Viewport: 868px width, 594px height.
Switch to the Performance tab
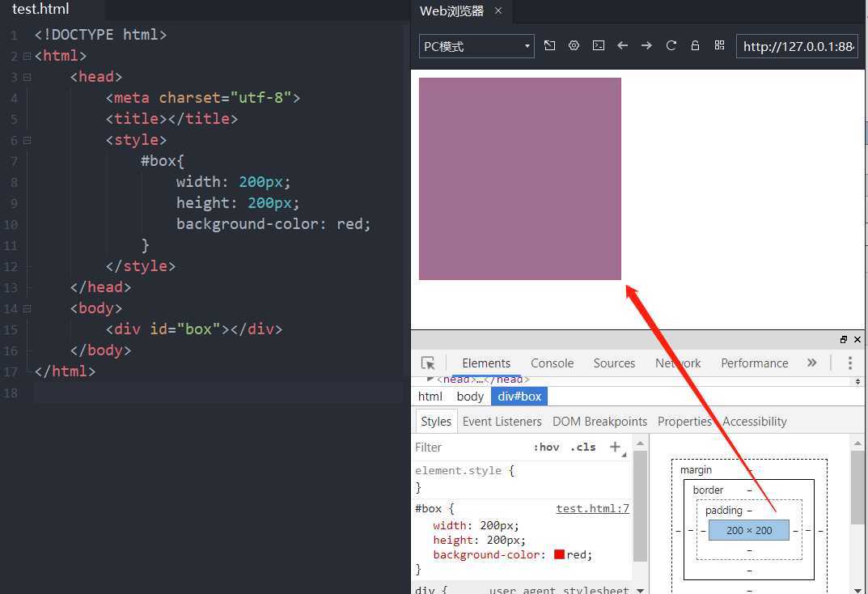(755, 363)
